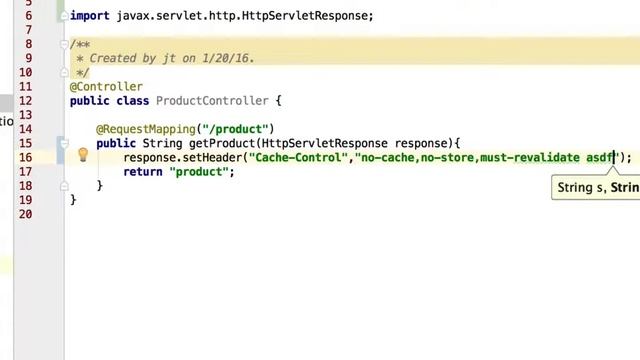This screenshot has height=360, width=640.
Task: Click the getProduct method name
Action: [222, 144]
